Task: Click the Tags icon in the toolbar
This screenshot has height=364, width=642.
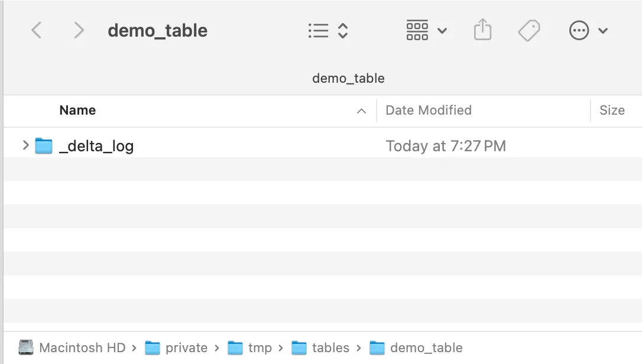Action: point(529,30)
